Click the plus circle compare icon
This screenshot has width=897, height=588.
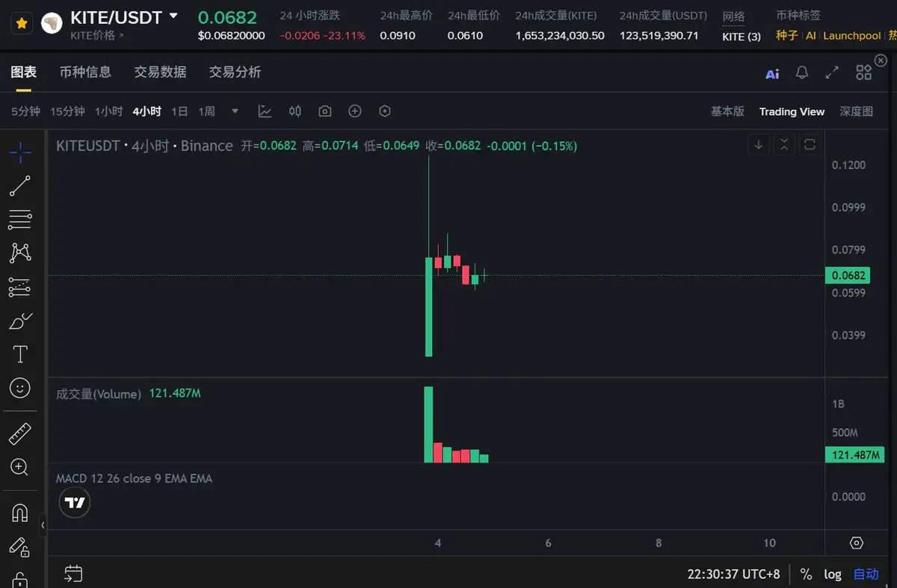pyautogui.click(x=355, y=111)
